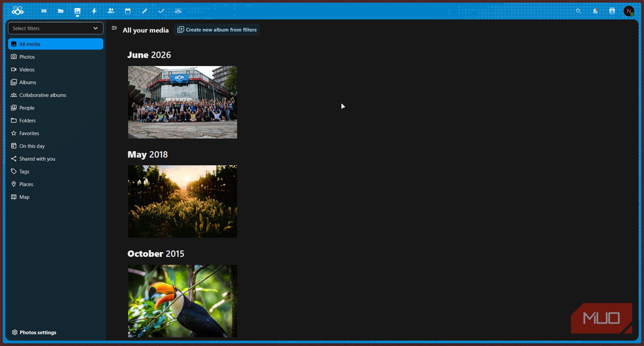Click the May 2018 heading

(148, 155)
